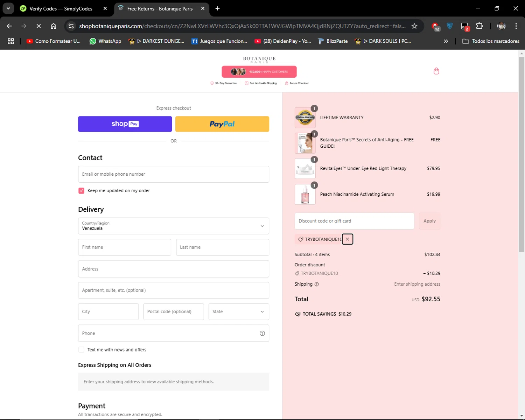Image resolution: width=525 pixels, height=420 pixels.
Task: Click the Discount code or gift card field
Action: point(354,221)
